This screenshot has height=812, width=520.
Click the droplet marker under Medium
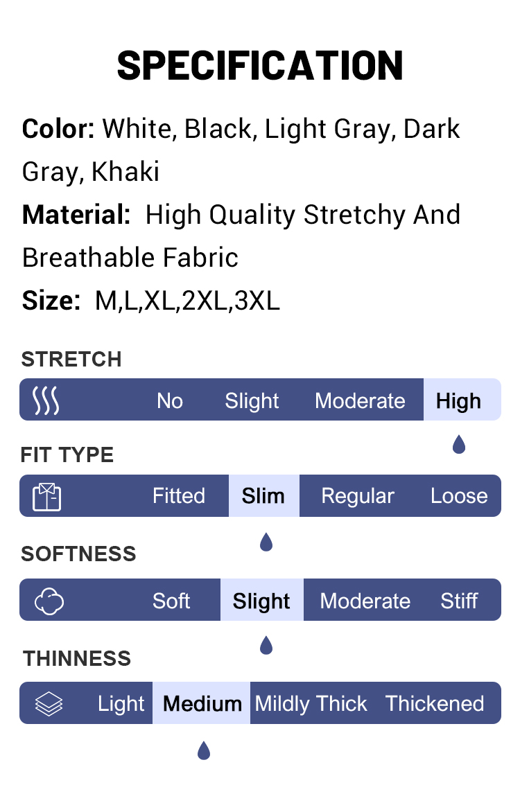pyautogui.click(x=203, y=750)
